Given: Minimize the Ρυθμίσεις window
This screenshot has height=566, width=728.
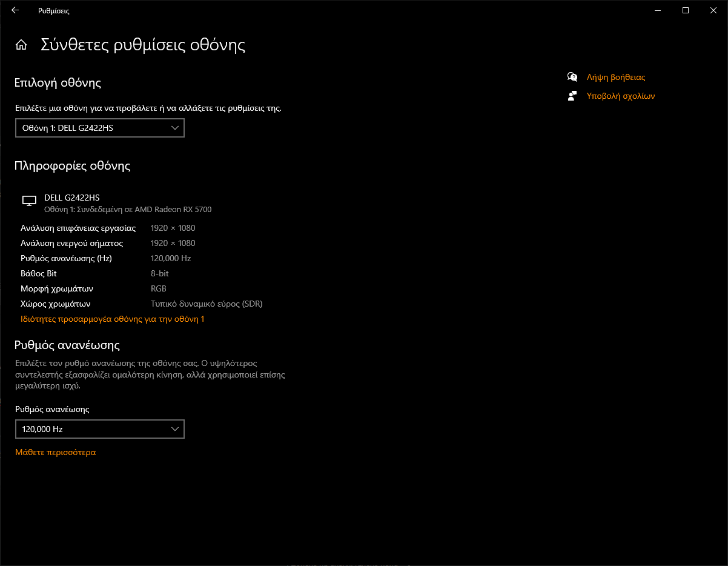Looking at the screenshot, I should tap(658, 10).
